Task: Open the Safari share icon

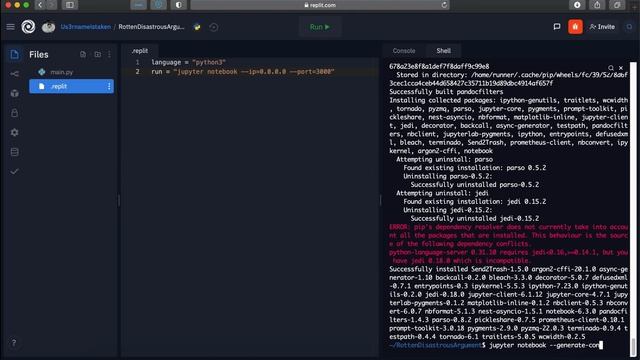Action: (x=597, y=5)
